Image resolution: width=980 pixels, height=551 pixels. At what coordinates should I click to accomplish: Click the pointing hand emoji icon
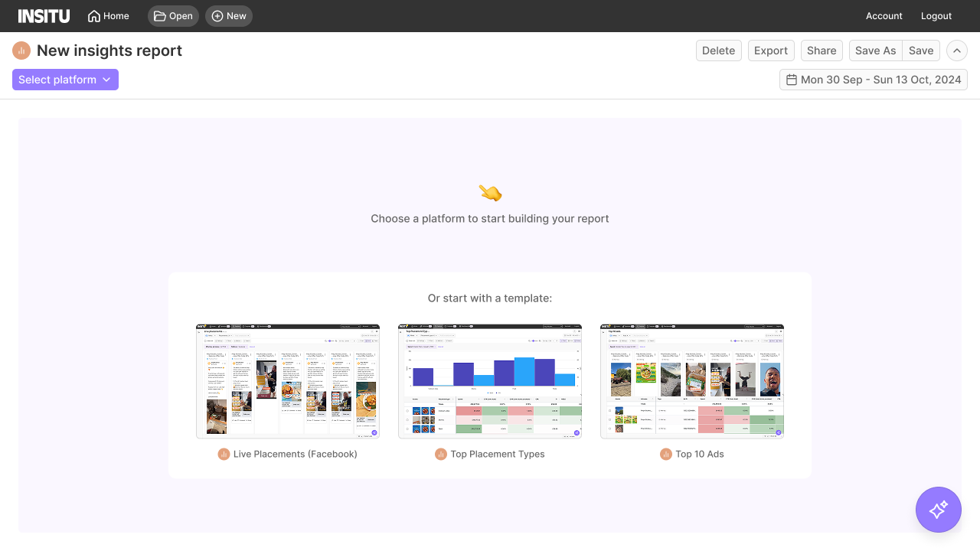[490, 193]
